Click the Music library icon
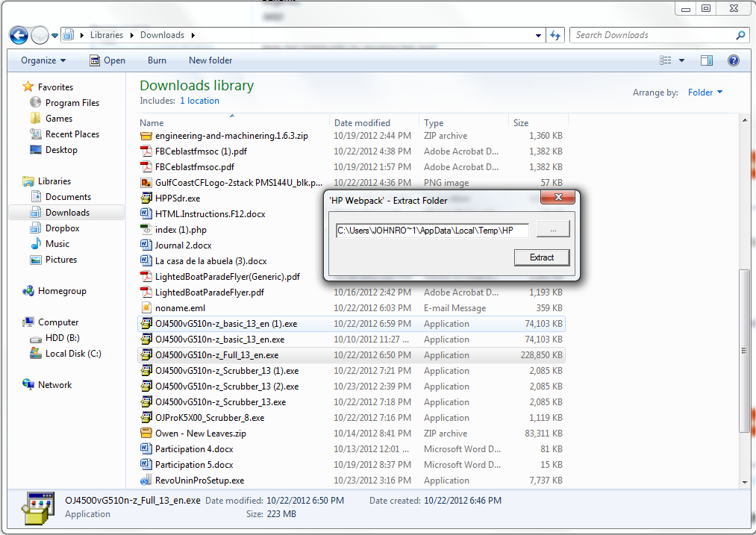Viewport: 756px width, 535px height. coord(36,244)
